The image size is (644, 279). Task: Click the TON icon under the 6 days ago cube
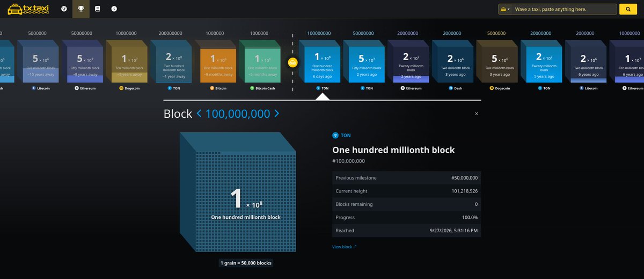pyautogui.click(x=318, y=88)
